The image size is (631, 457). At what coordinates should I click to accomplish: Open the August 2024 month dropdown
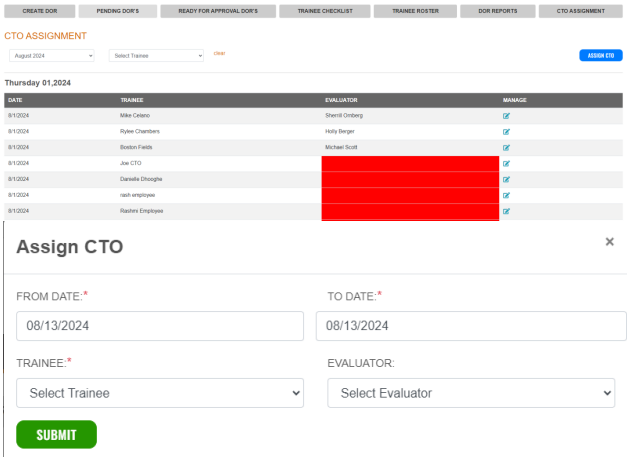[x=52, y=56]
